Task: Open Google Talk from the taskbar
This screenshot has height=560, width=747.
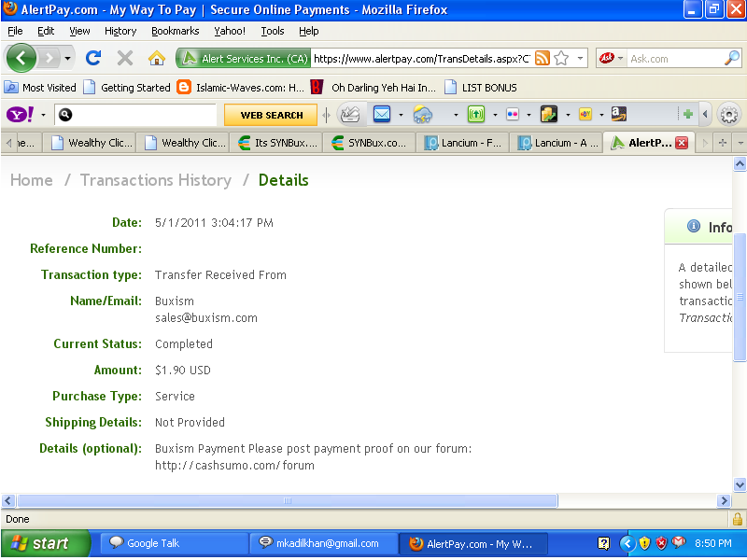Action: coord(175,543)
